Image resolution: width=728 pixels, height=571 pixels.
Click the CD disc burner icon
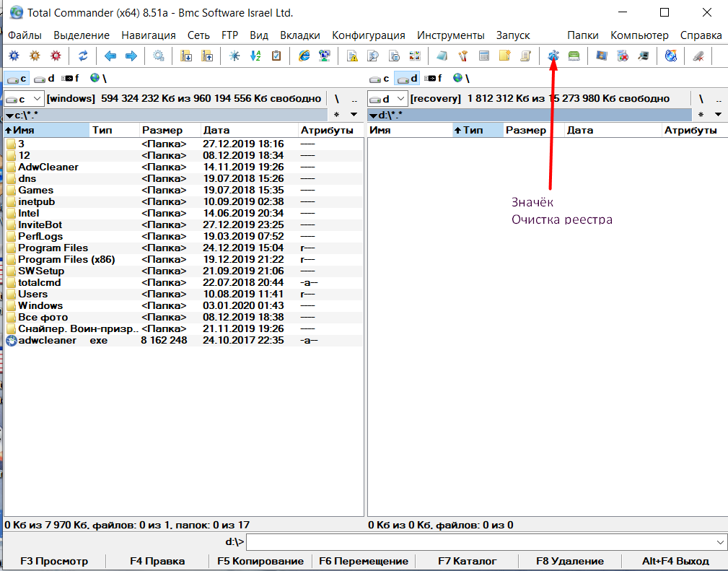click(x=671, y=56)
